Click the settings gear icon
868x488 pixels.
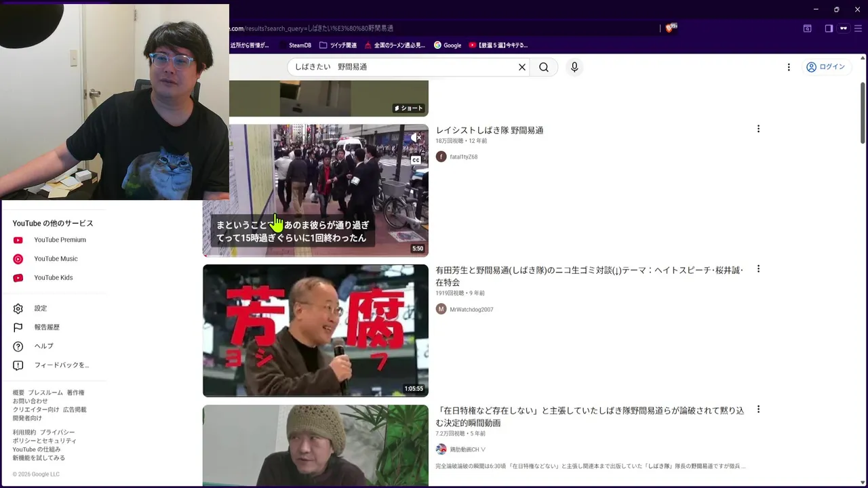tap(18, 308)
